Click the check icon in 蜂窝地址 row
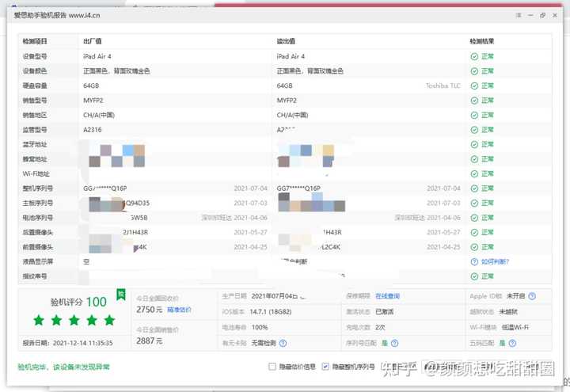The image size is (570, 392). point(474,159)
